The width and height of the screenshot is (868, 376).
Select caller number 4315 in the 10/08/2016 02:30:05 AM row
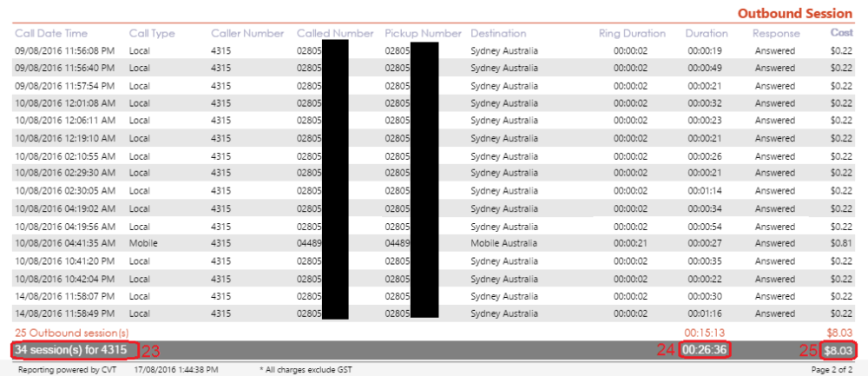pos(220,191)
